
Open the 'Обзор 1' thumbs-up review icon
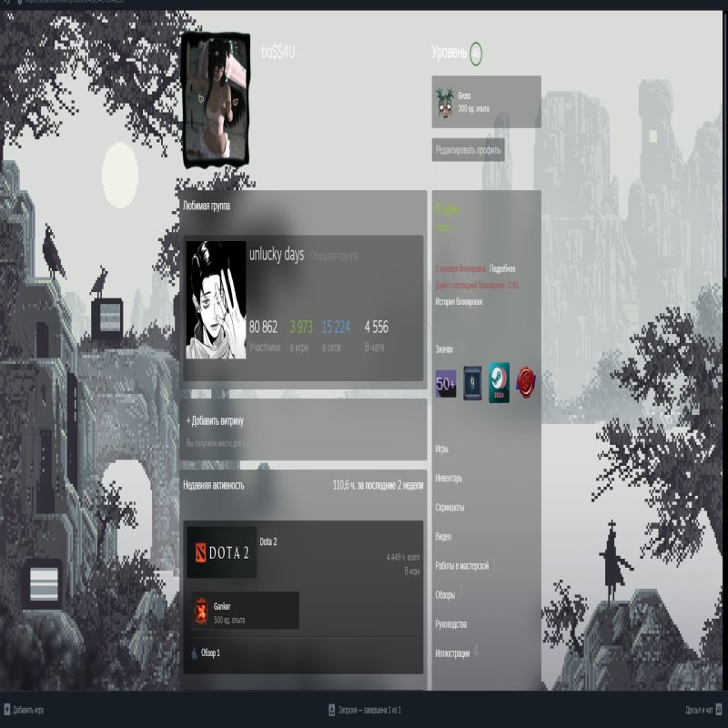click(195, 653)
